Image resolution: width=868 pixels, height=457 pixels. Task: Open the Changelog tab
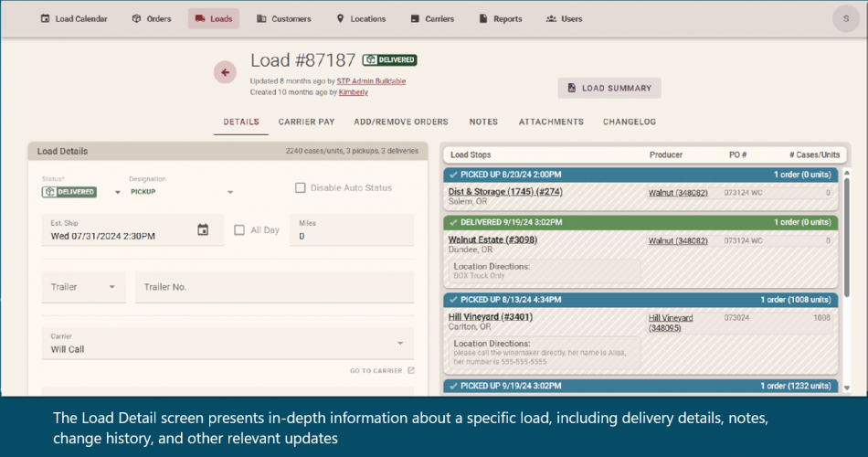pos(630,122)
